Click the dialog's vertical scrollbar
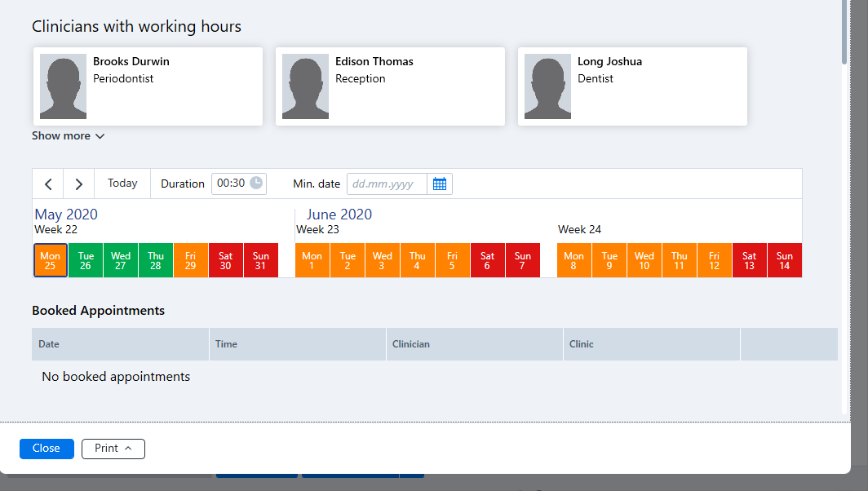Screen dimensions: 868x491 (844, 32)
